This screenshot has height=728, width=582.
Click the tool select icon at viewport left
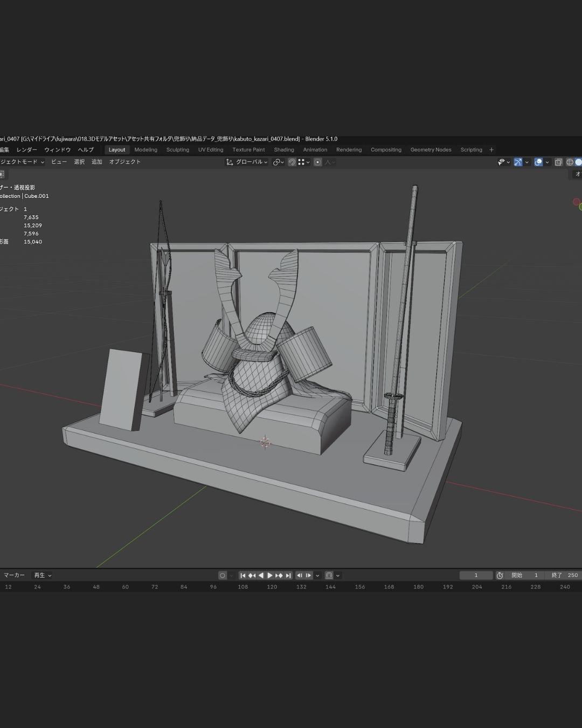tap(2, 174)
